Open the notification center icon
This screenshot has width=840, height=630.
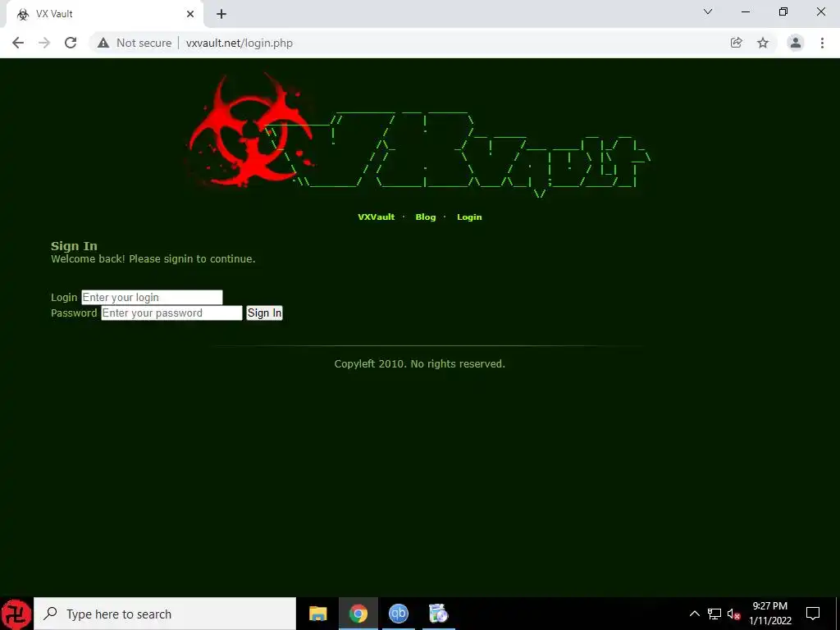pos(813,614)
